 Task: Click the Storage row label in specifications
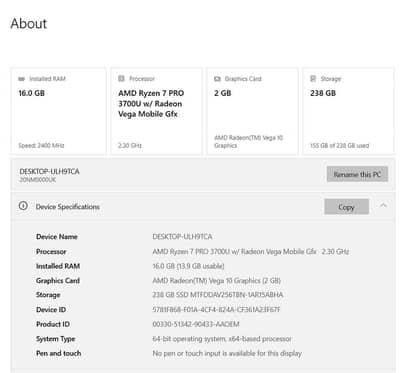(48, 295)
